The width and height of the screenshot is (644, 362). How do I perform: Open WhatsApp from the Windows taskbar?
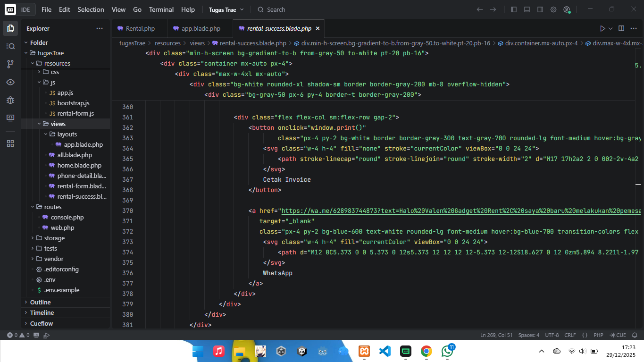[447, 351]
